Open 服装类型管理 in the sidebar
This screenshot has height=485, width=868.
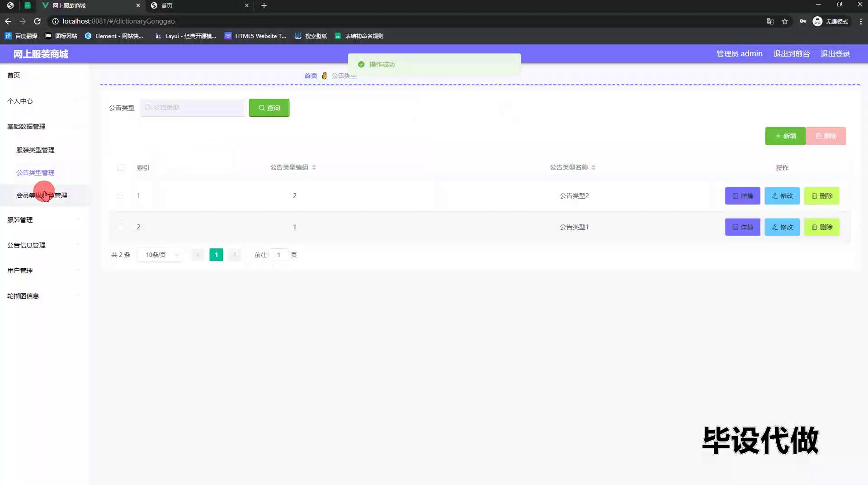[x=35, y=150]
